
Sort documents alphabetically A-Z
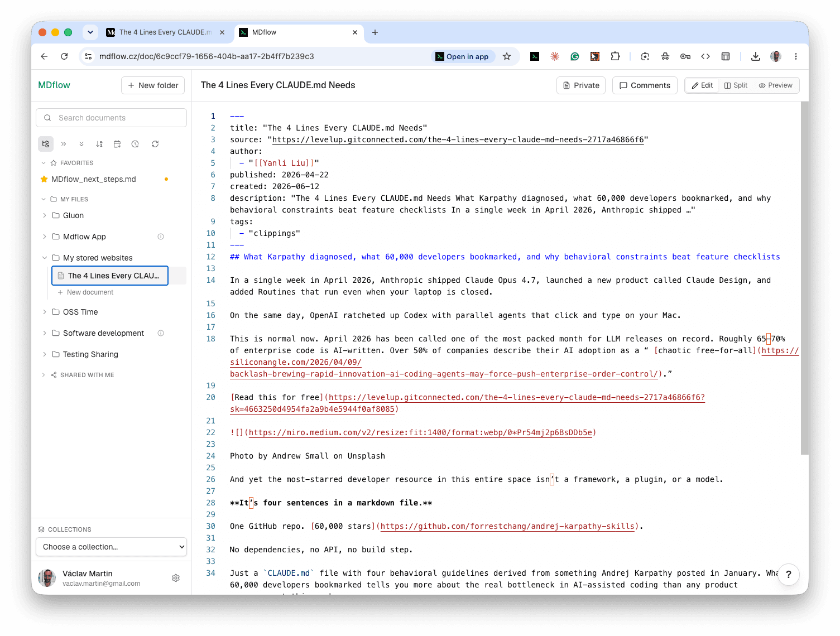tap(99, 144)
